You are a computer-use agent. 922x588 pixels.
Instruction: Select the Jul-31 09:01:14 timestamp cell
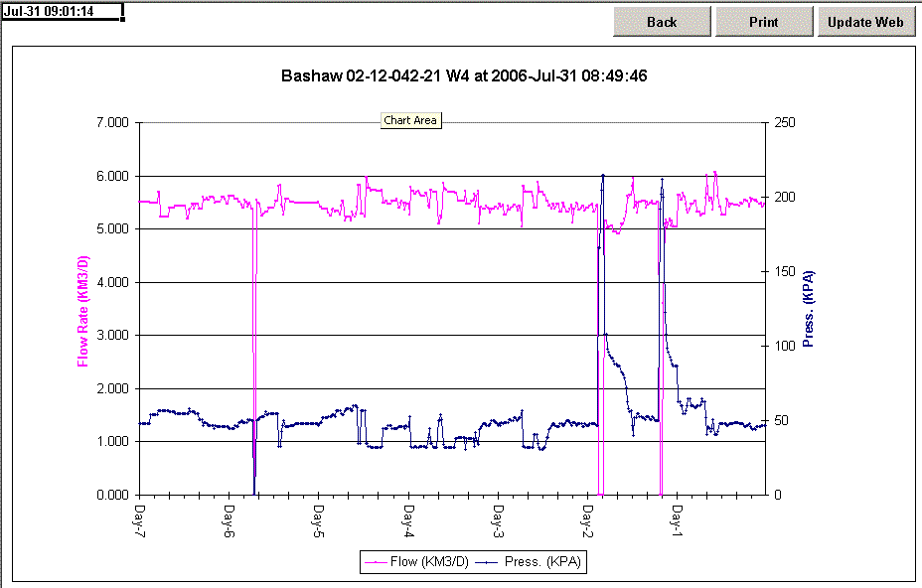pos(61,11)
